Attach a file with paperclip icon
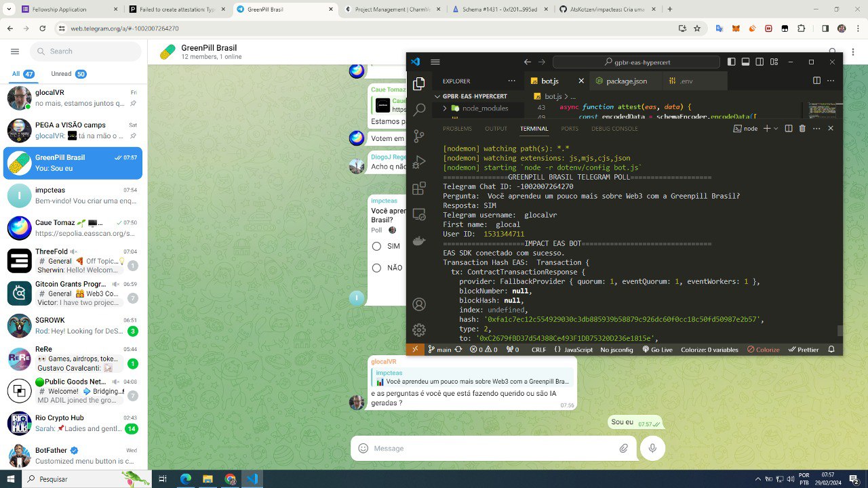Image resolution: width=868 pixels, height=488 pixels. [624, 449]
